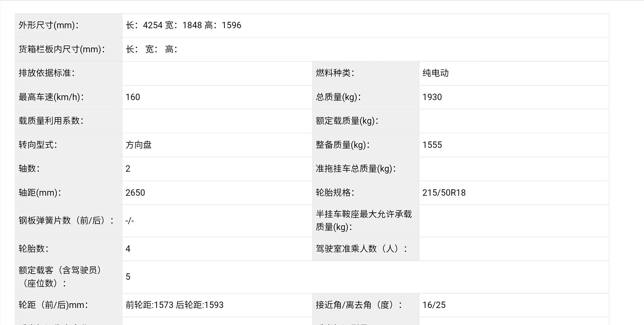Click the 燃料种类 label cell
Image resolution: width=644 pixels, height=325 pixels.
coord(335,73)
